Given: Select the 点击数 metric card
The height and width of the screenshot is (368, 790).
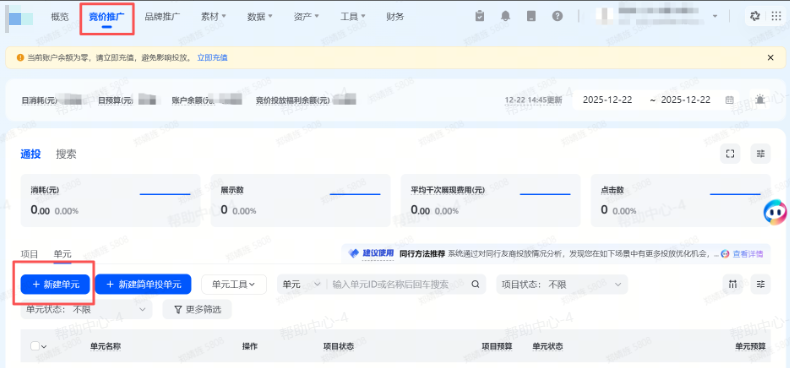Looking at the screenshot, I should click(681, 200).
